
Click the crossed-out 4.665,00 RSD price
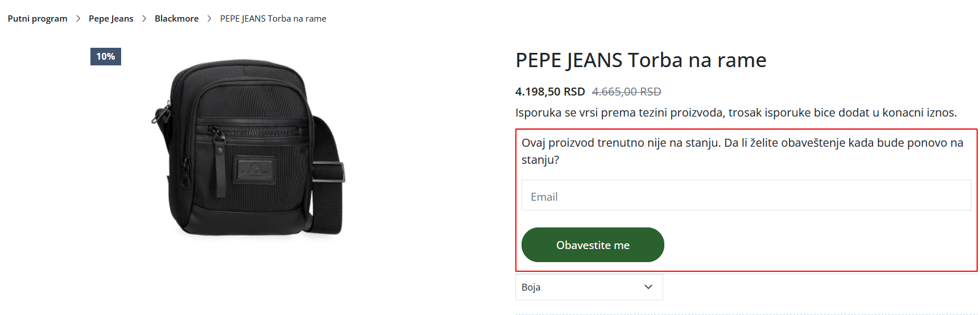click(x=626, y=92)
